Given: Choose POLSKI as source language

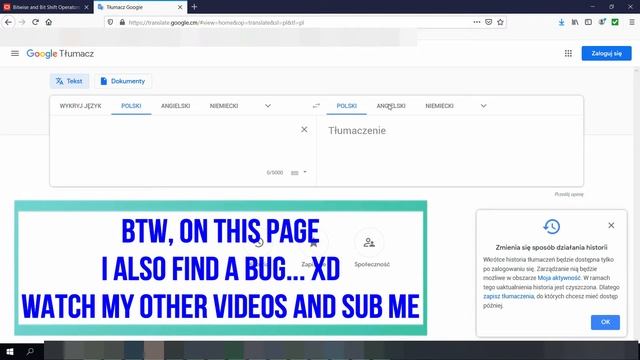Looking at the screenshot, I should point(131,106).
